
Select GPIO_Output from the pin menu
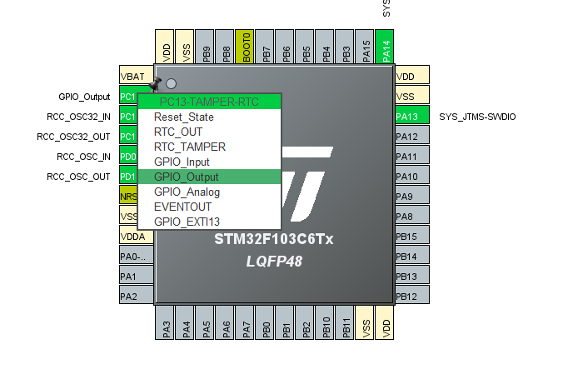[186, 177]
